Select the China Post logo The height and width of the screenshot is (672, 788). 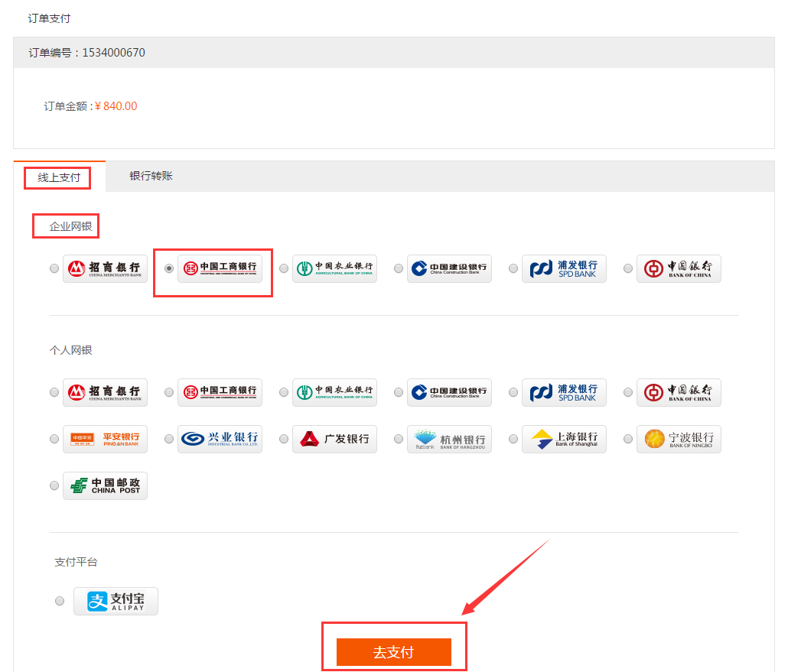click(x=105, y=485)
